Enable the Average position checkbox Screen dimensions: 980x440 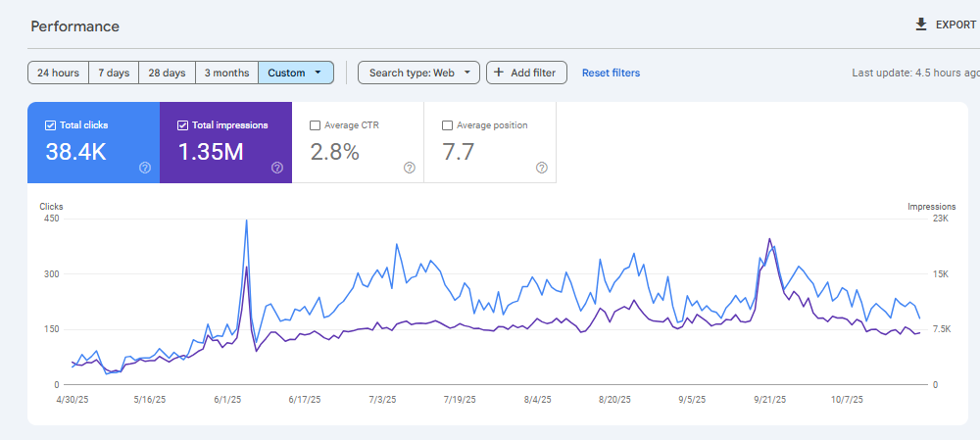coord(448,125)
